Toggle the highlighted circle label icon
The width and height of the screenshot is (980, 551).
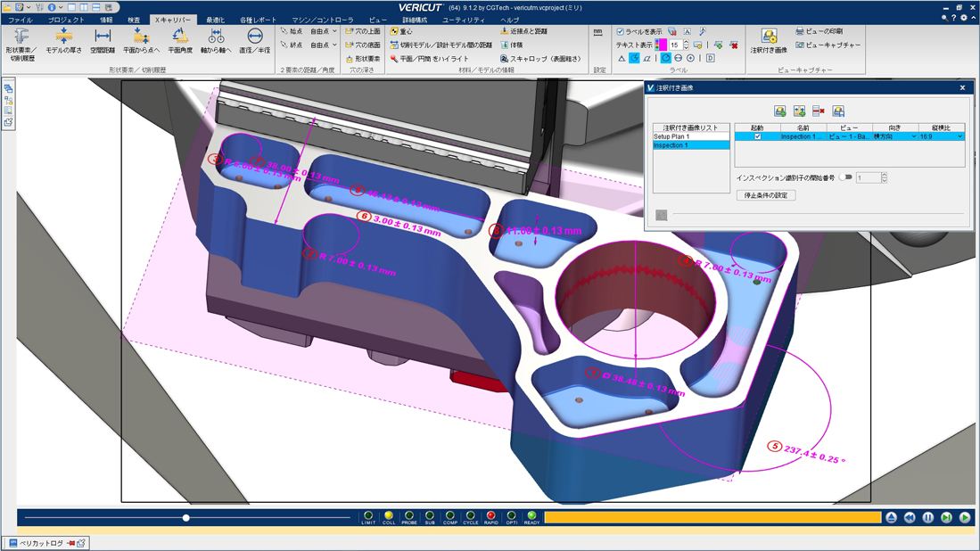click(665, 58)
